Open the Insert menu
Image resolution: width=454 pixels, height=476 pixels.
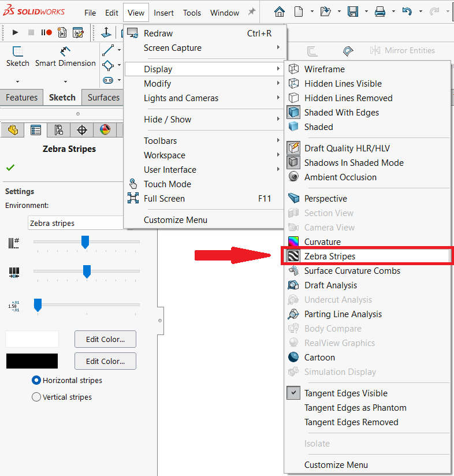pyautogui.click(x=163, y=13)
